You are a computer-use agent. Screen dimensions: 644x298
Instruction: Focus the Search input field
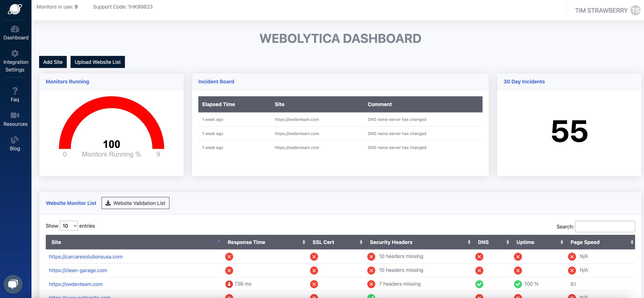pyautogui.click(x=605, y=226)
